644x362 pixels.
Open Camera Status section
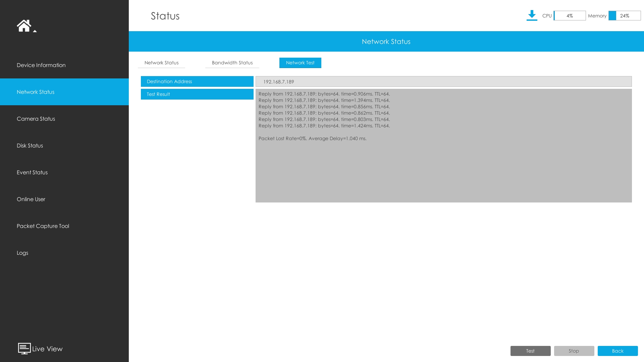click(64, 119)
